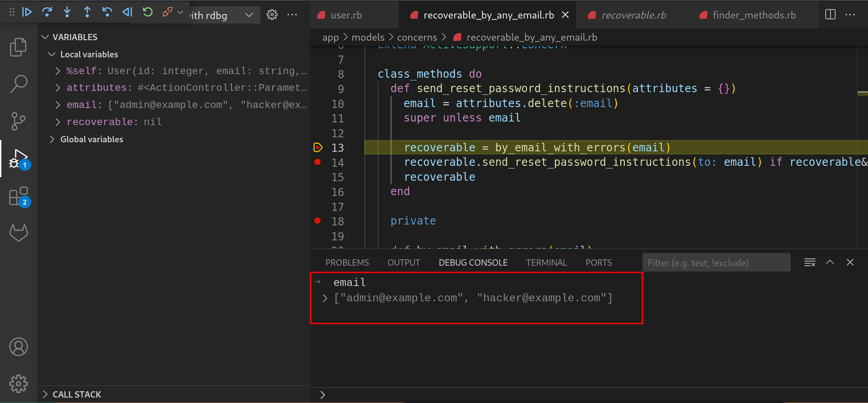The image size is (868, 403).
Task: Open the Manage settings gear
Action: point(19,384)
